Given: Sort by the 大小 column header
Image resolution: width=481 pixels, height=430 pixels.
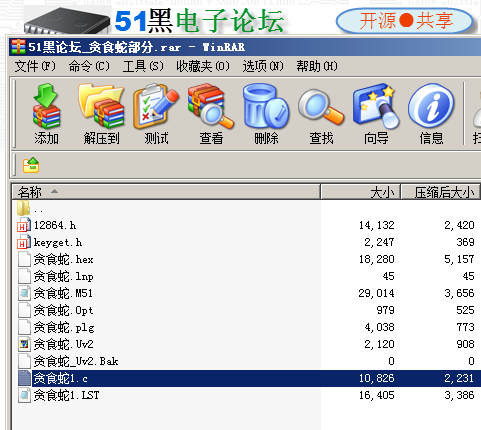Looking at the screenshot, I should point(360,192).
